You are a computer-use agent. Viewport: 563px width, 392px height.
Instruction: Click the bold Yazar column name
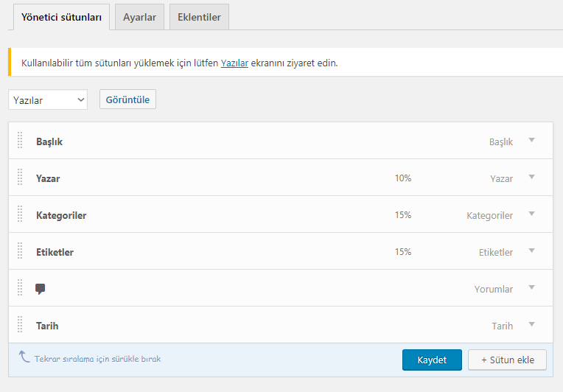click(x=48, y=179)
